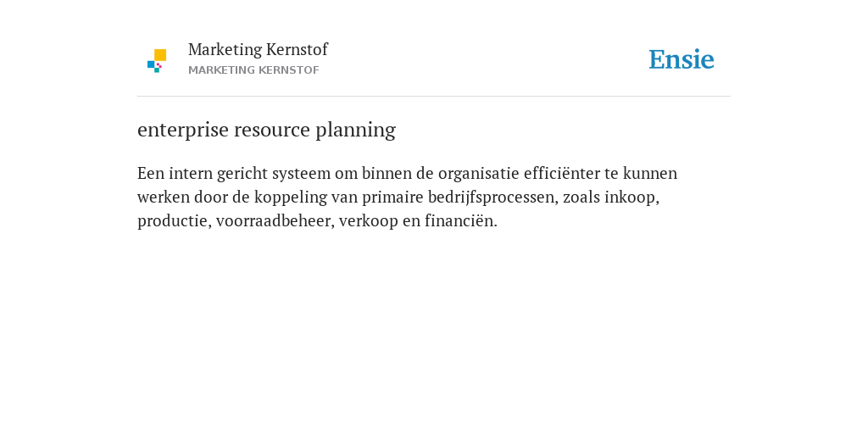Click the blue square in the logo

(151, 64)
